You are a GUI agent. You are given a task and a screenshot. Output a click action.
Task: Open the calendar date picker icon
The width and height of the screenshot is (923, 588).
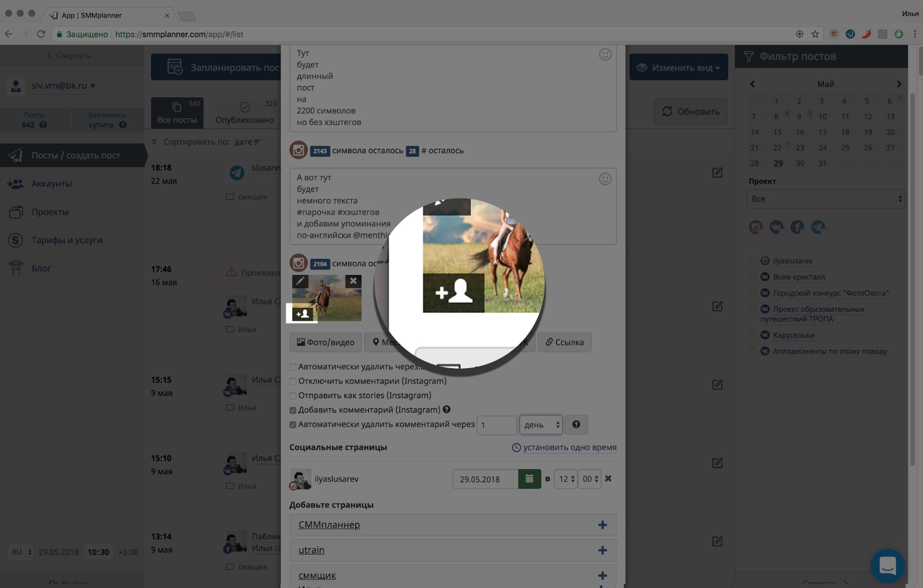coord(530,479)
